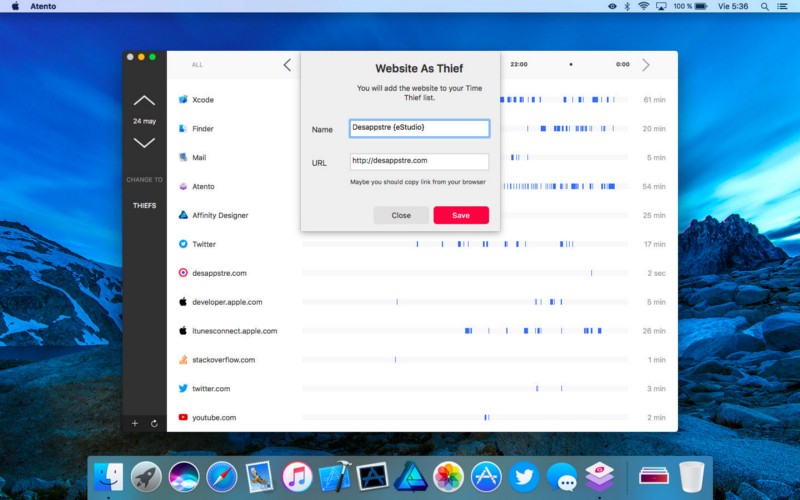Click the twitter.com bird icon

[x=183, y=388]
